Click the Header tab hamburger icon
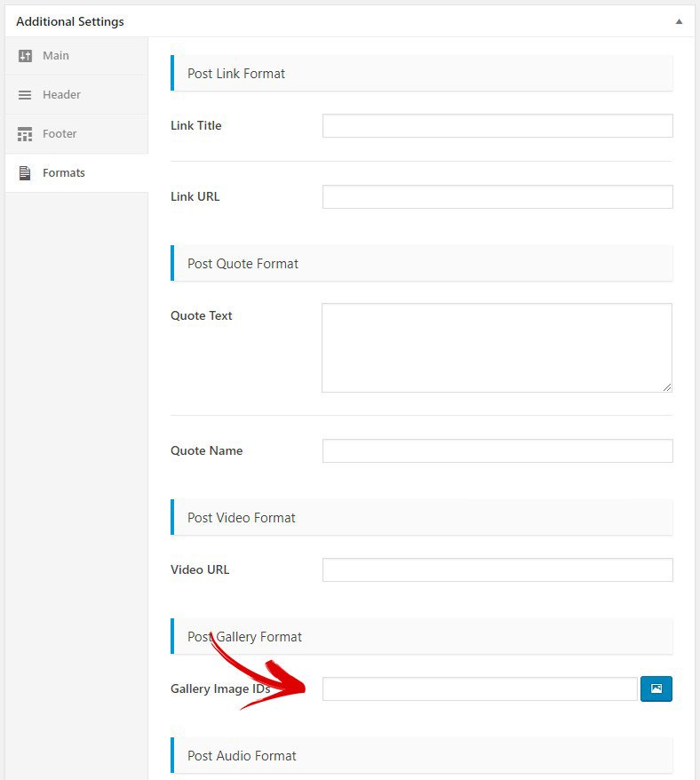This screenshot has height=780, width=700. pyautogui.click(x=25, y=94)
